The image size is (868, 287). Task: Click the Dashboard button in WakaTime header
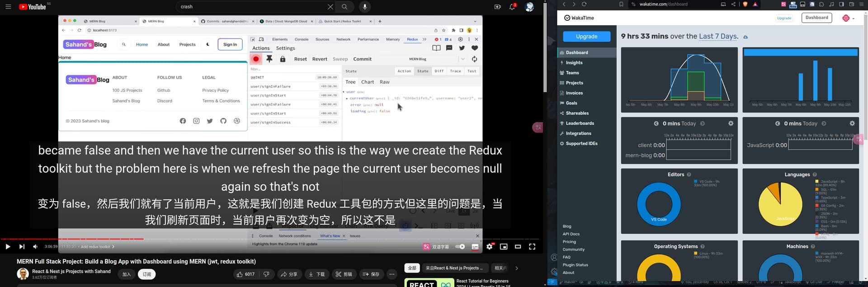[x=817, y=18]
